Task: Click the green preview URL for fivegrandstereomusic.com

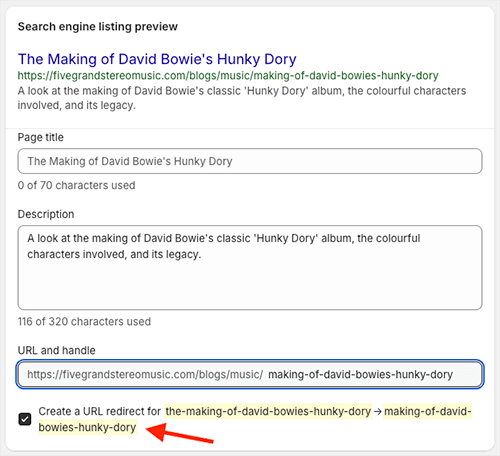Action: click(228, 76)
